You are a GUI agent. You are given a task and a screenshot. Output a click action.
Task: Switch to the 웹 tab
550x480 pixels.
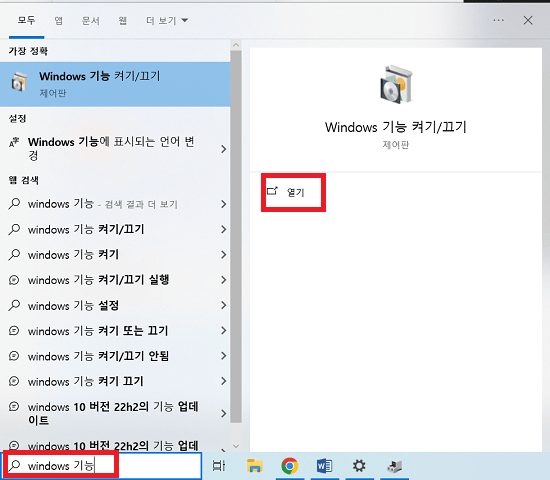pyautogui.click(x=122, y=20)
